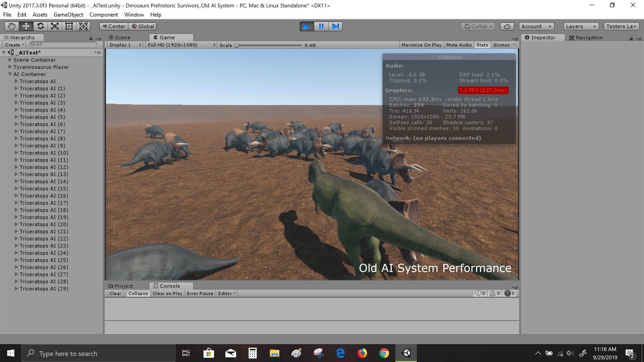644x362 pixels.
Task: Select the Scale tool
Action: (55, 26)
